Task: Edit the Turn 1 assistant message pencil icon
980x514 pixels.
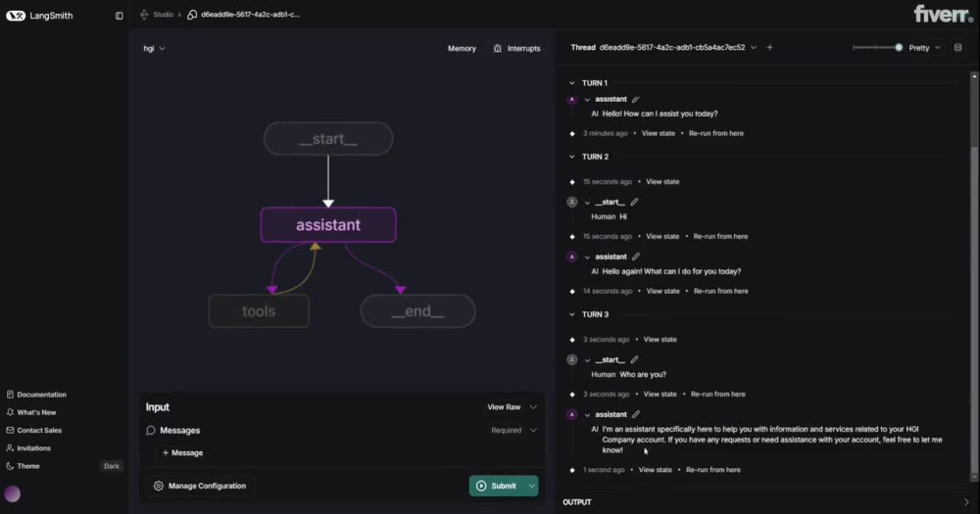Action: click(x=636, y=99)
